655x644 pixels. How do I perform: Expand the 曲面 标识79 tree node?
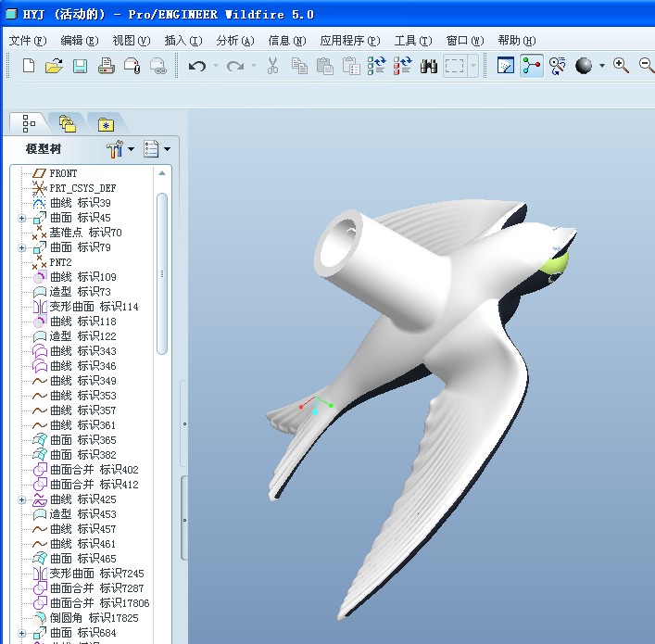(21, 247)
